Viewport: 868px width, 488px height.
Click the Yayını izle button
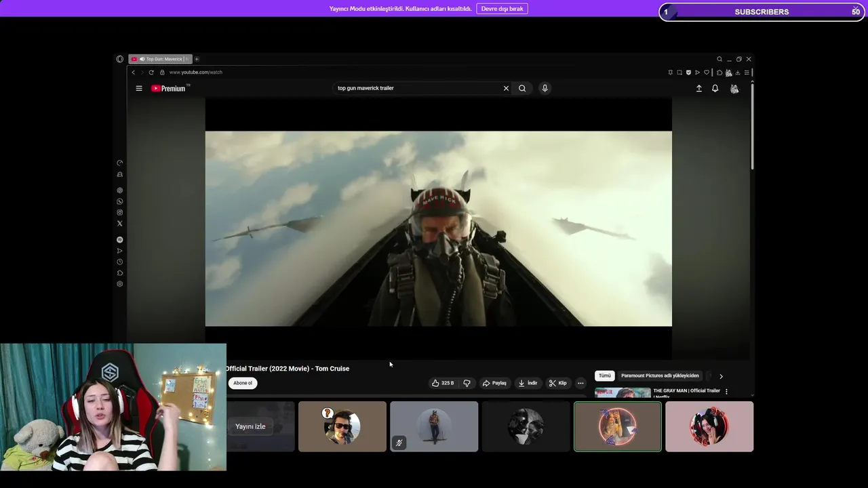pos(250,426)
